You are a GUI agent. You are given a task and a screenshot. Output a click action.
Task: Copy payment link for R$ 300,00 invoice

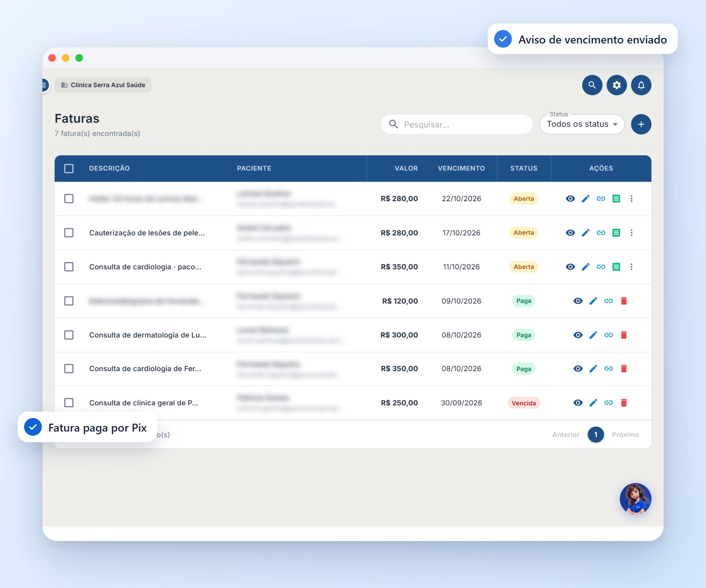[x=609, y=335]
